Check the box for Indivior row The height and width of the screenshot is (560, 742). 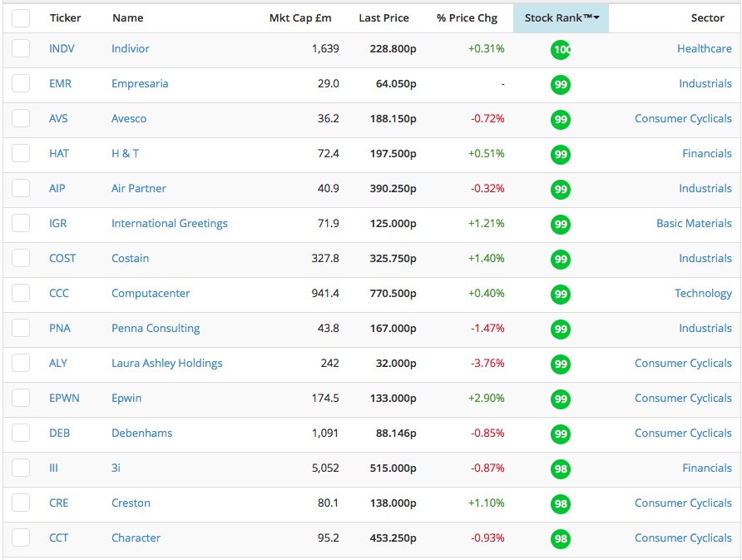(x=21, y=48)
